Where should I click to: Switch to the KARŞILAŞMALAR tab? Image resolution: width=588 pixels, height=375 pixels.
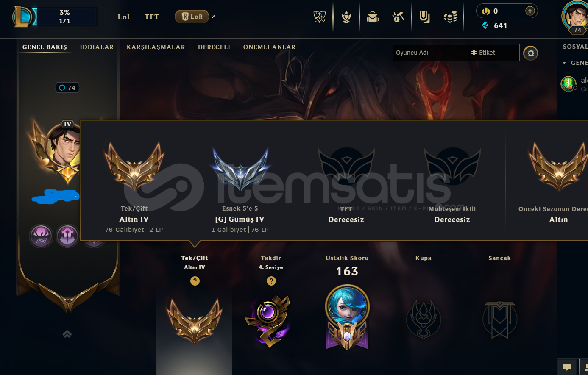coord(156,47)
